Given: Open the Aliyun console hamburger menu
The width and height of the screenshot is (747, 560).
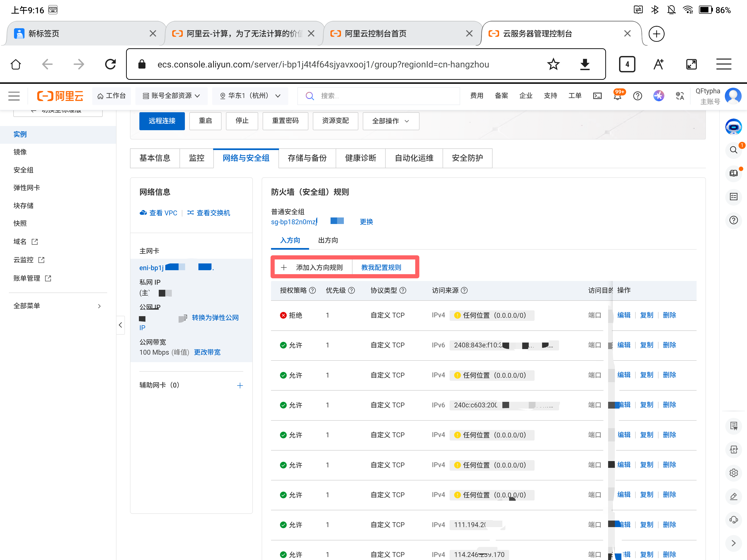Looking at the screenshot, I should coord(14,96).
